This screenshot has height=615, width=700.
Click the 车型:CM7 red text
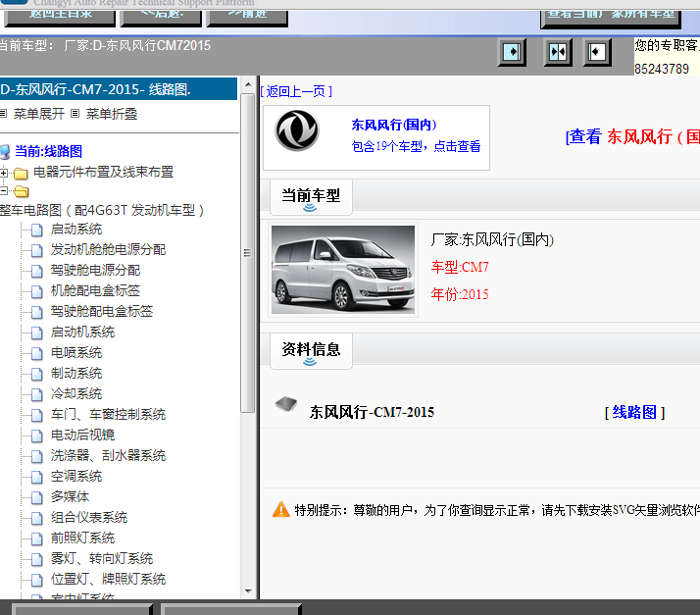tap(460, 267)
